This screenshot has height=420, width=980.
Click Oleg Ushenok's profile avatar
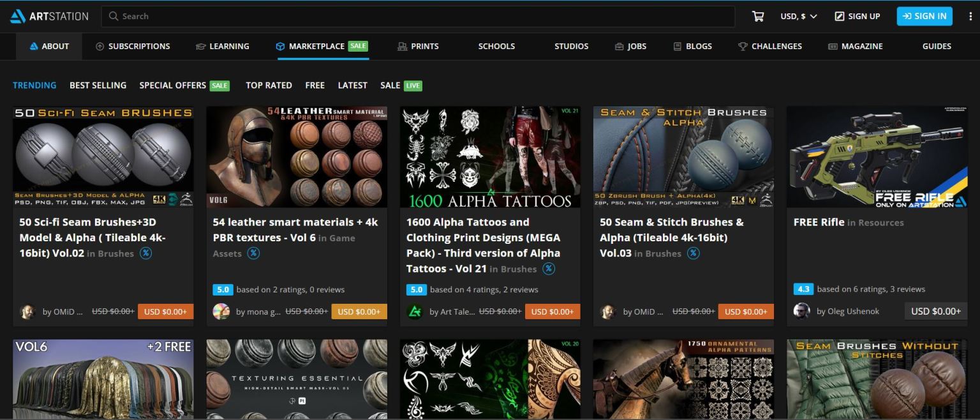coord(801,311)
